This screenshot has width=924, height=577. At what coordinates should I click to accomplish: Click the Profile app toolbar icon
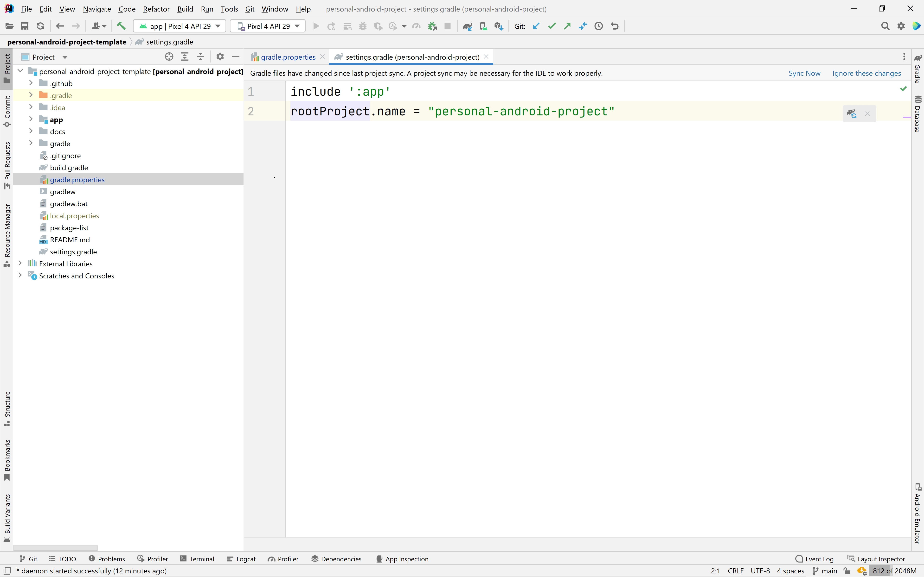[x=416, y=26]
